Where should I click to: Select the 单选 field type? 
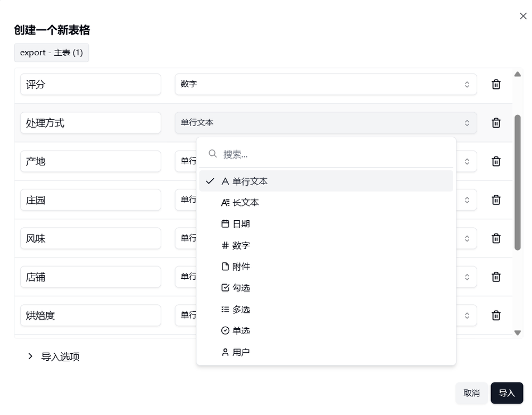326,330
